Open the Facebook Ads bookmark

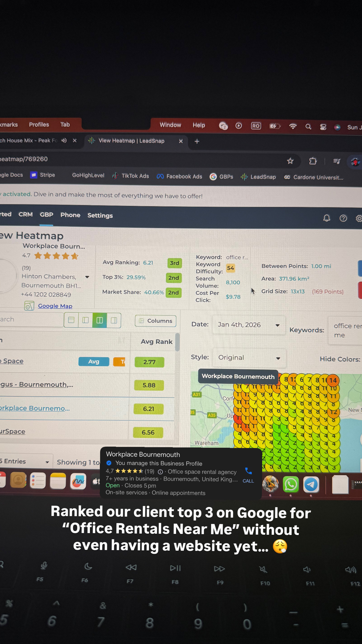tap(179, 177)
